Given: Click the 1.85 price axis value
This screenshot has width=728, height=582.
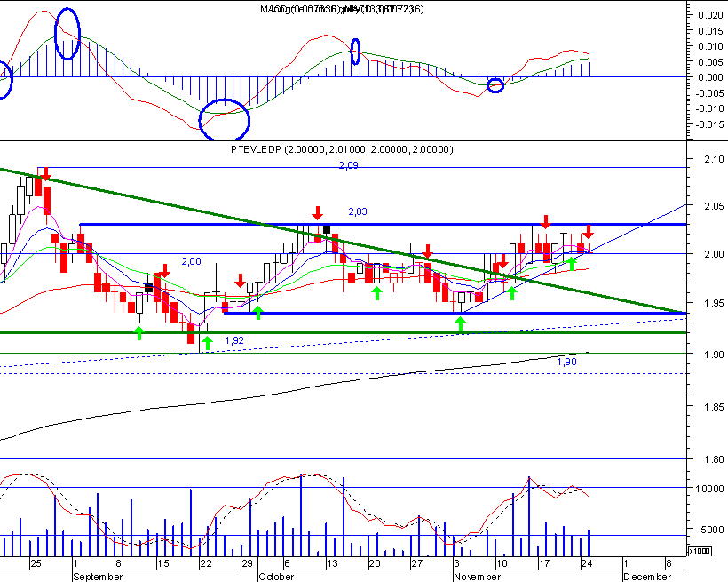Looking at the screenshot, I should coord(712,407).
